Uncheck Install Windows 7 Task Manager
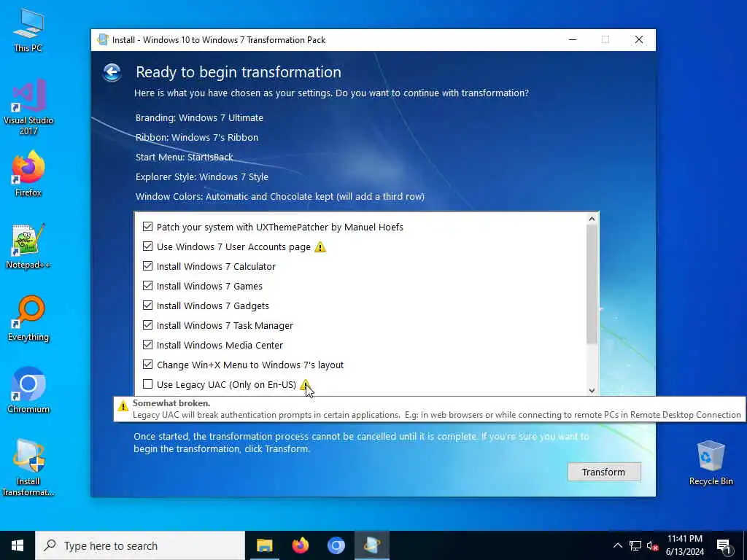Image resolution: width=747 pixels, height=560 pixels. click(147, 325)
